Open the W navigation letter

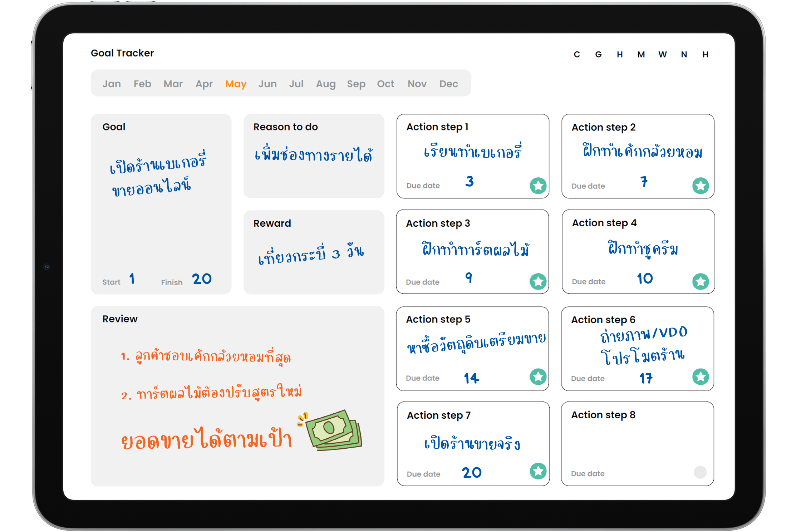point(663,54)
